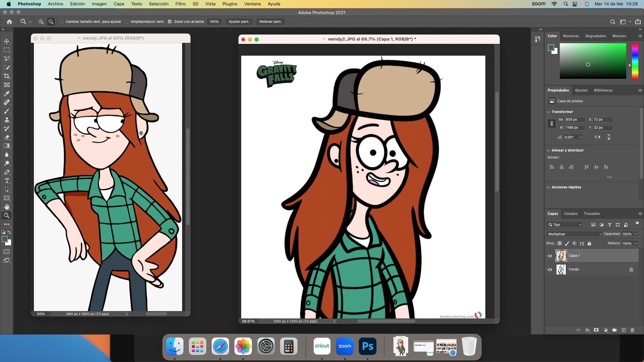The image size is (644, 362).
Task: Select the Gradient tool
Action: pyautogui.click(x=7, y=146)
